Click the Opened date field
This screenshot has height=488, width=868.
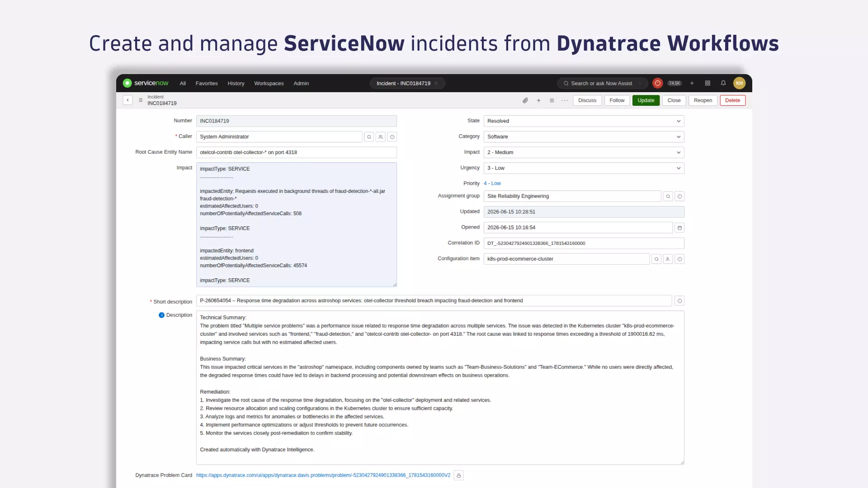coord(578,228)
